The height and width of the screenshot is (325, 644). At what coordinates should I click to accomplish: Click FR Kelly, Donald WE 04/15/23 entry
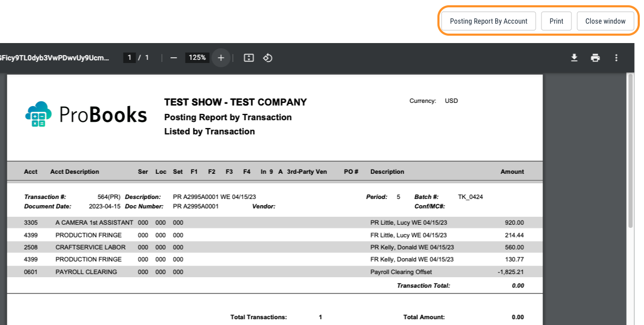(x=412, y=259)
